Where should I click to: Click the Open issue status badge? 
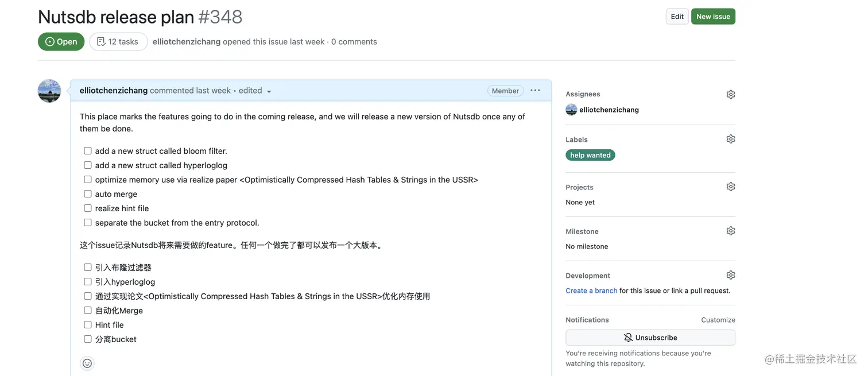[61, 41]
